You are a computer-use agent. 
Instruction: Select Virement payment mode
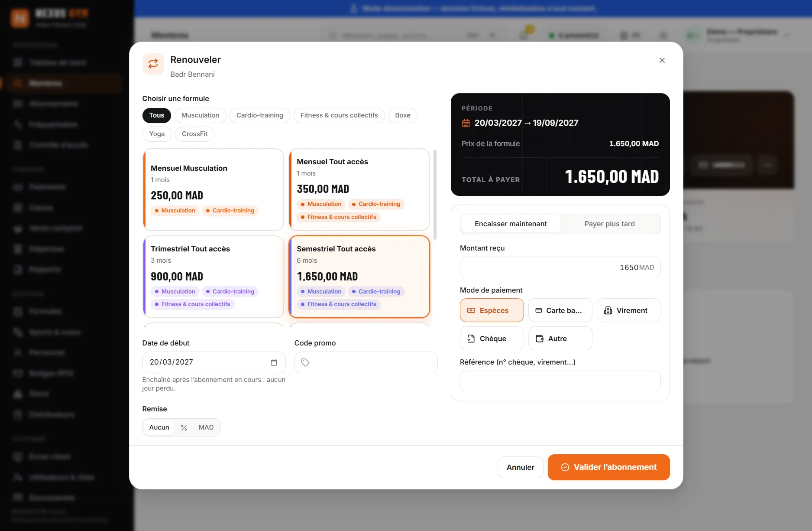628,310
